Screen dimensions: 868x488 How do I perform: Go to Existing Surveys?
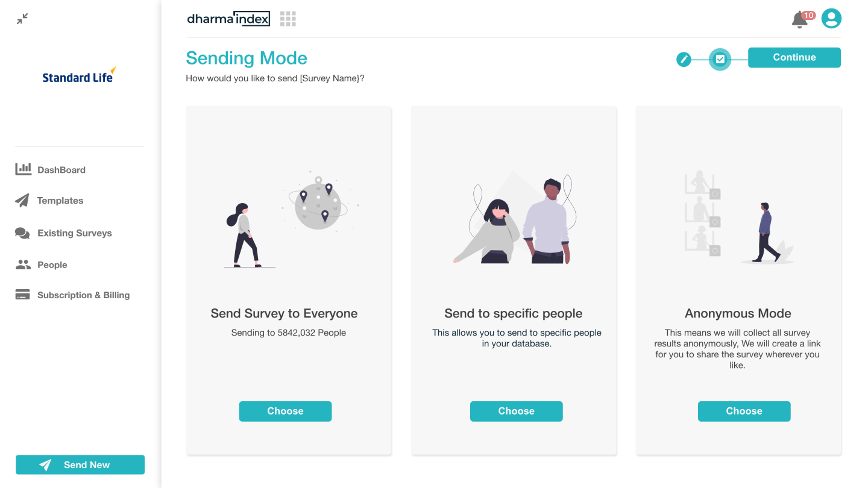[x=75, y=233]
